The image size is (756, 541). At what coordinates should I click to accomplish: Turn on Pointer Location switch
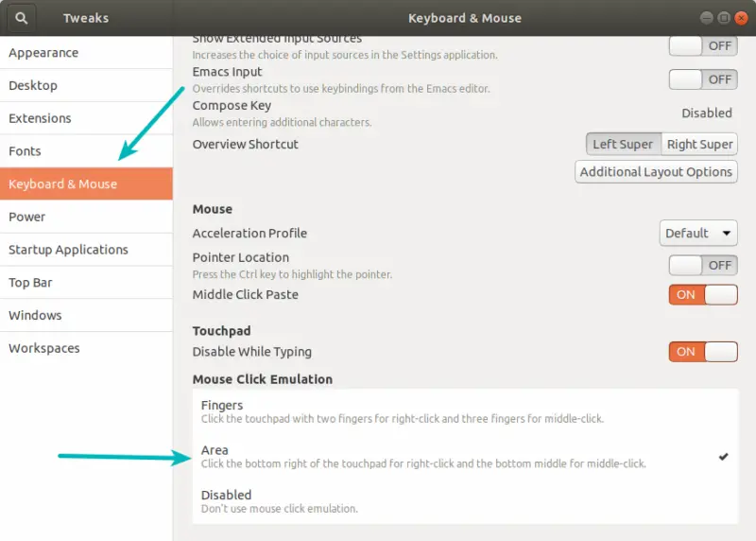[x=703, y=265]
